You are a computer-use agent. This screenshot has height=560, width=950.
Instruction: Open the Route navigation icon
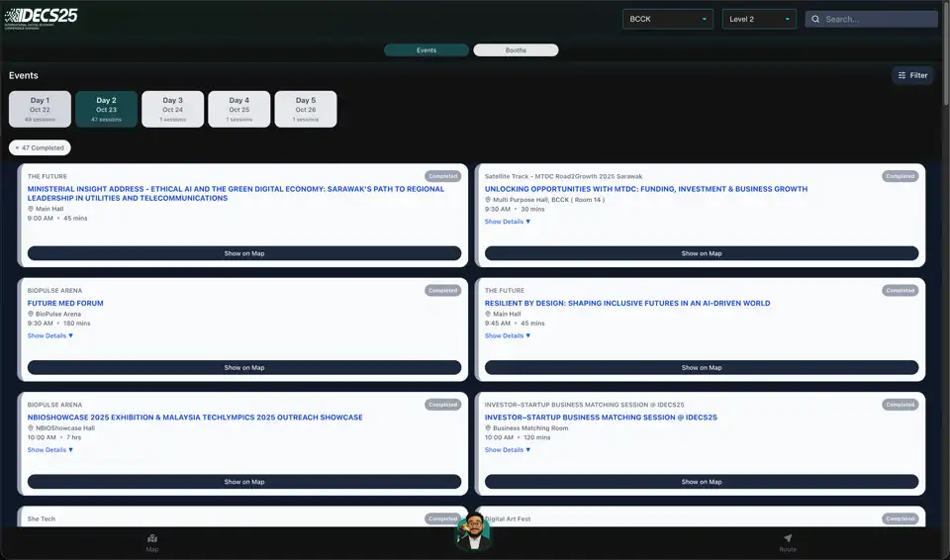point(788,538)
